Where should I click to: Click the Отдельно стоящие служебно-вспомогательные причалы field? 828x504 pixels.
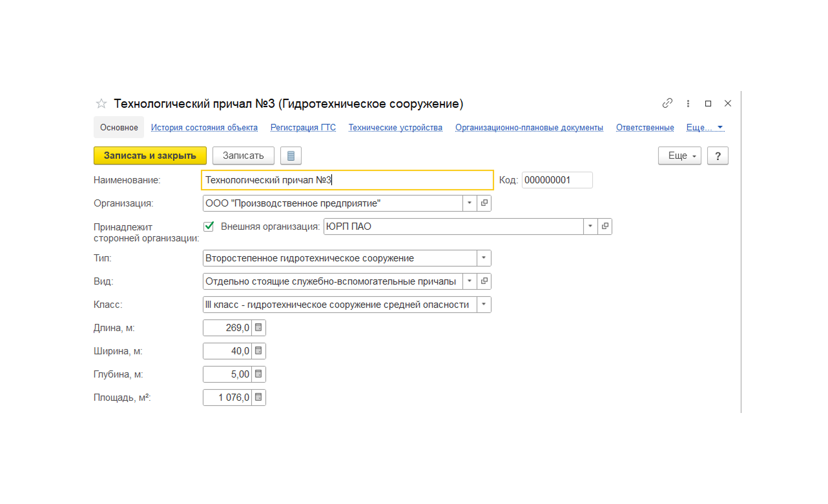tap(333, 281)
